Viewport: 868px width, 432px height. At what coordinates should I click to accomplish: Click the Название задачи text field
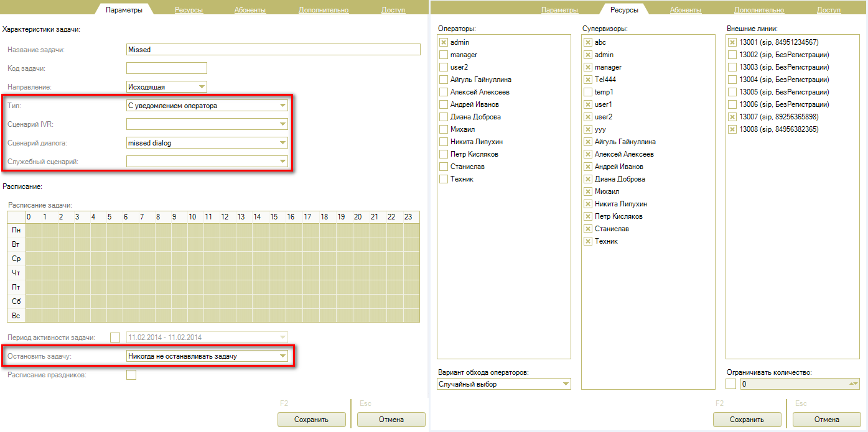pyautogui.click(x=273, y=50)
